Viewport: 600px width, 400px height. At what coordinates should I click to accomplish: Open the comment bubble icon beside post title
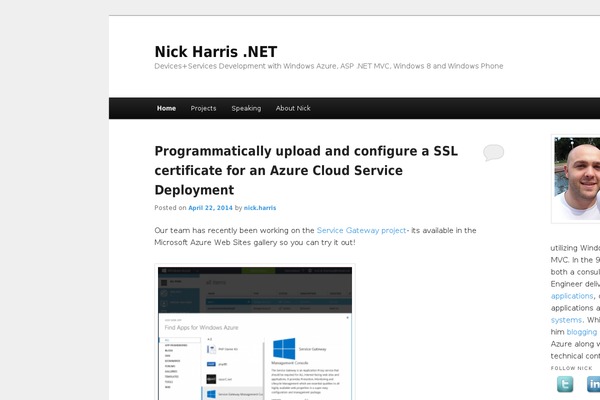coord(493,152)
